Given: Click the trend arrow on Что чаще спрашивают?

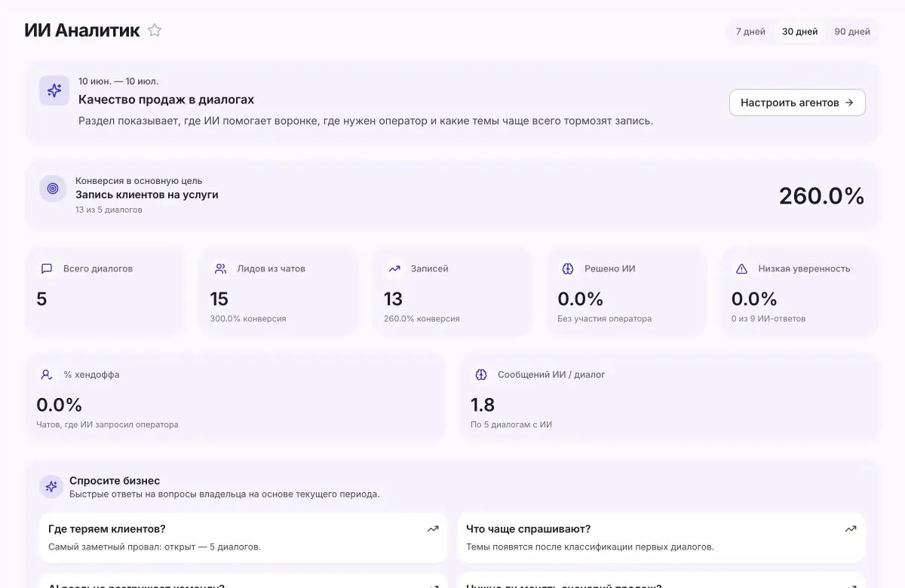Looking at the screenshot, I should click(x=851, y=529).
